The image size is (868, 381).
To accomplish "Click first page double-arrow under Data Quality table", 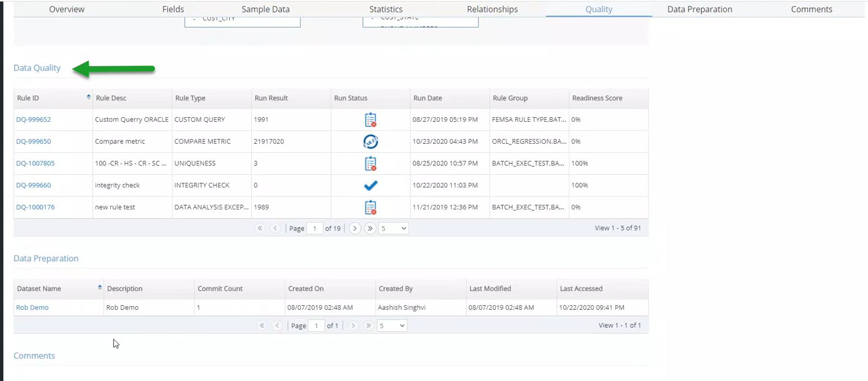I will pos(261,228).
